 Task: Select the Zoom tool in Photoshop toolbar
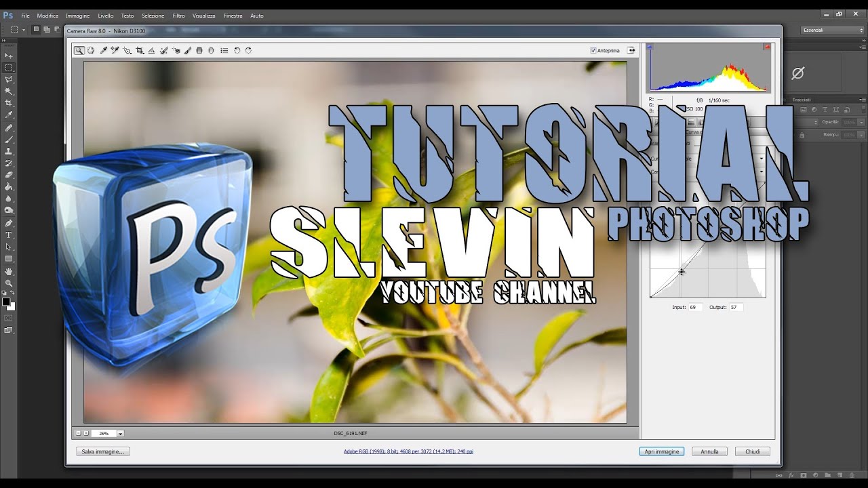tap(9, 283)
